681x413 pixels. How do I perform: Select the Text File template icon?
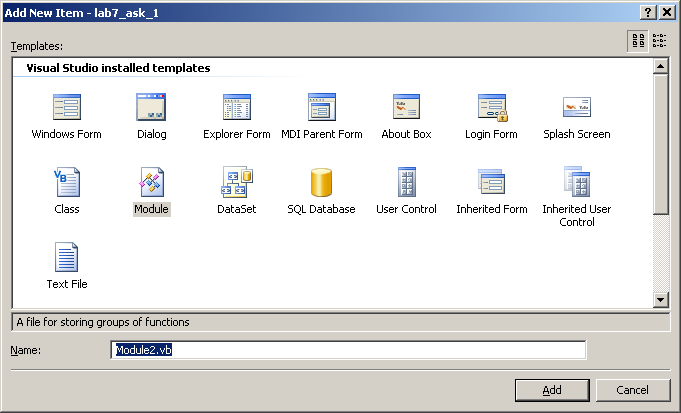[66, 257]
